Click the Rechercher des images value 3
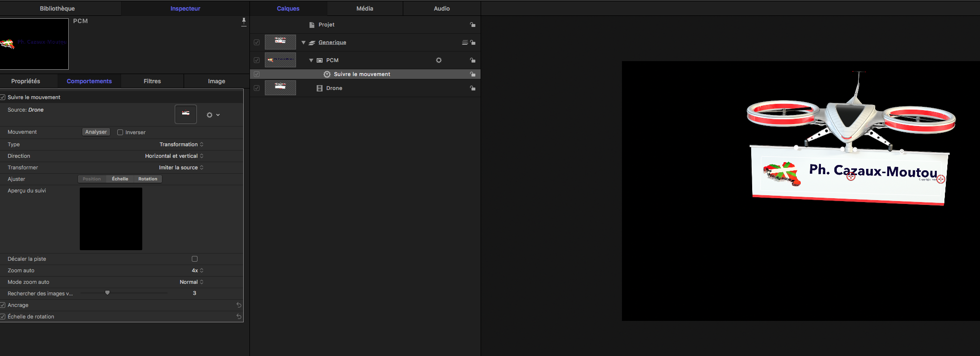This screenshot has height=356, width=980. pos(194,293)
